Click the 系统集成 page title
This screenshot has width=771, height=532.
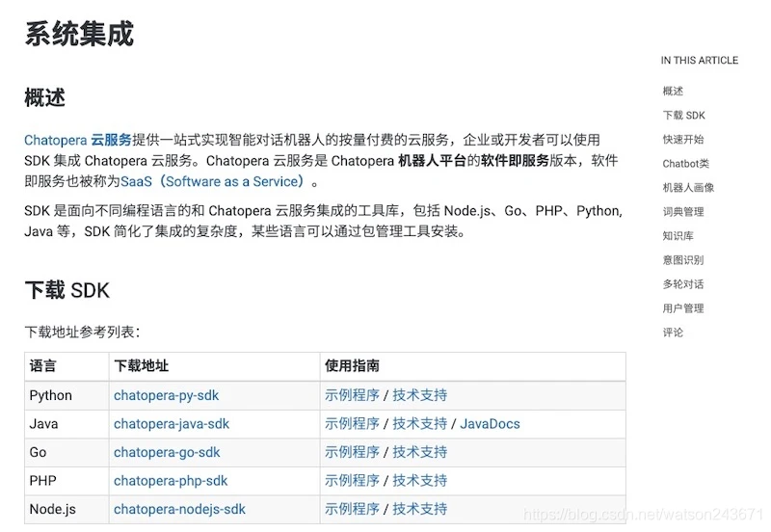[x=79, y=34]
